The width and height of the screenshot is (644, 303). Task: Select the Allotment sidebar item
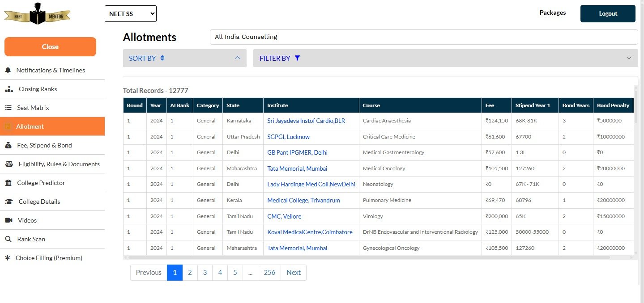coord(30,126)
